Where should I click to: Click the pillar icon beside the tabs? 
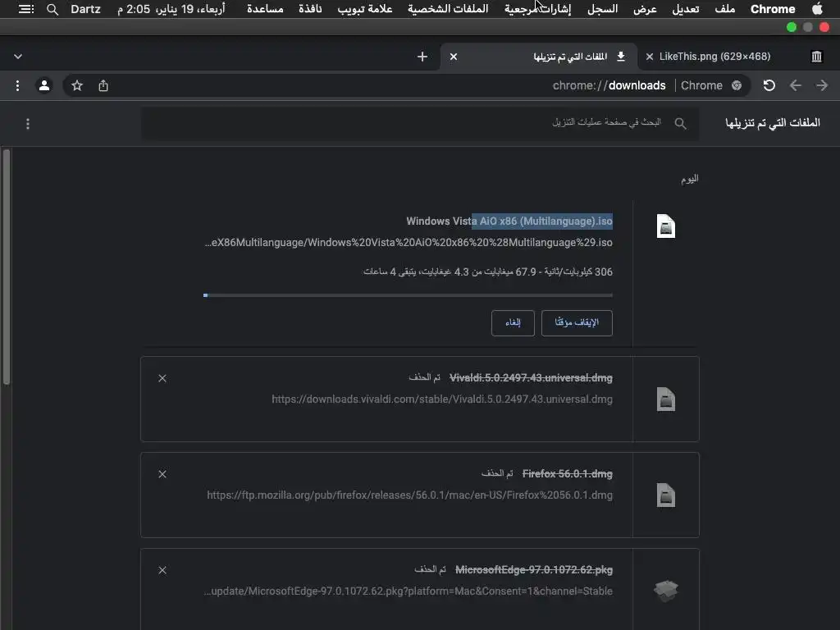(x=816, y=57)
